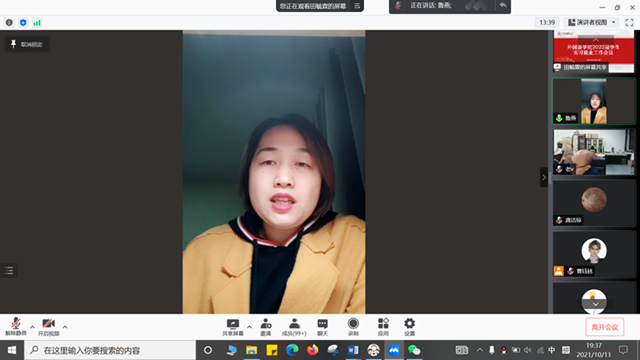Click 取消锁定 unpin video button

[x=27, y=44]
